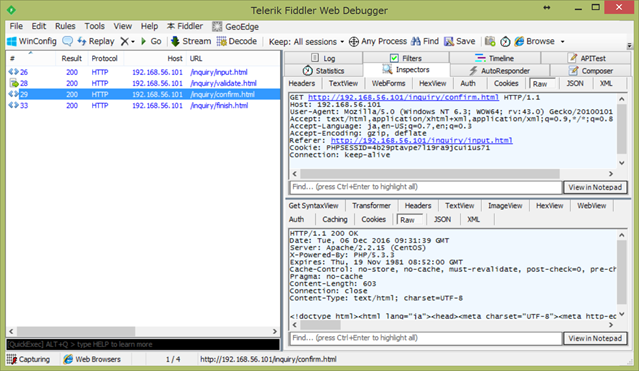Click the Remove X toolbar icon

124,41
